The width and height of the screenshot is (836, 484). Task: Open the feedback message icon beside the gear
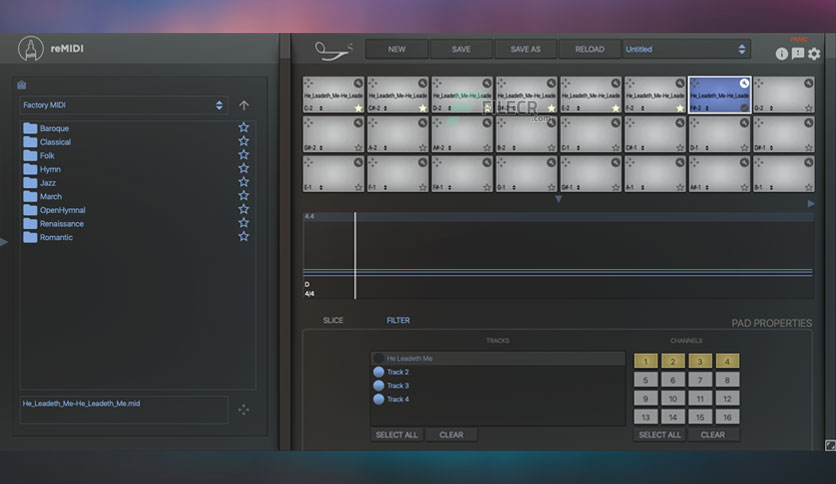tap(798, 53)
